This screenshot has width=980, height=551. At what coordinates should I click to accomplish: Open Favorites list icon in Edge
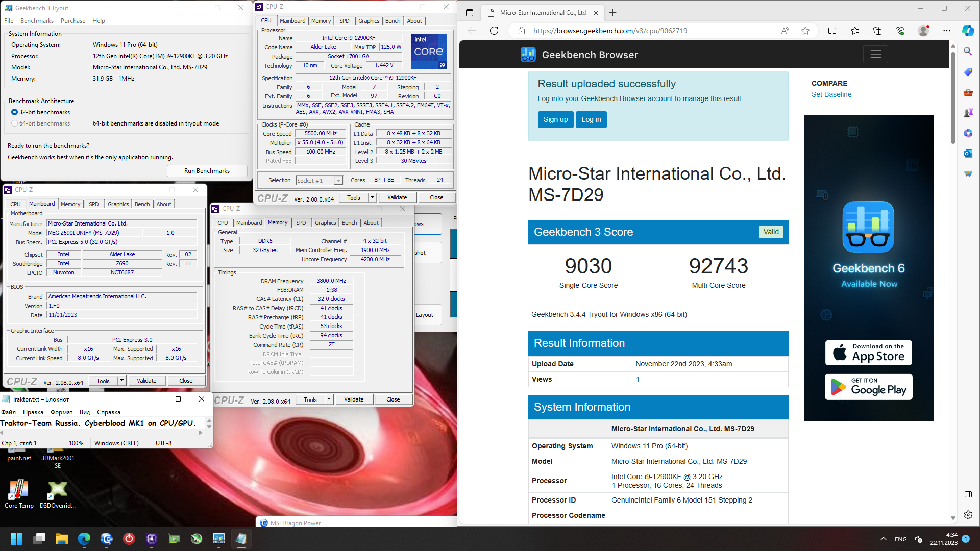coord(855,31)
